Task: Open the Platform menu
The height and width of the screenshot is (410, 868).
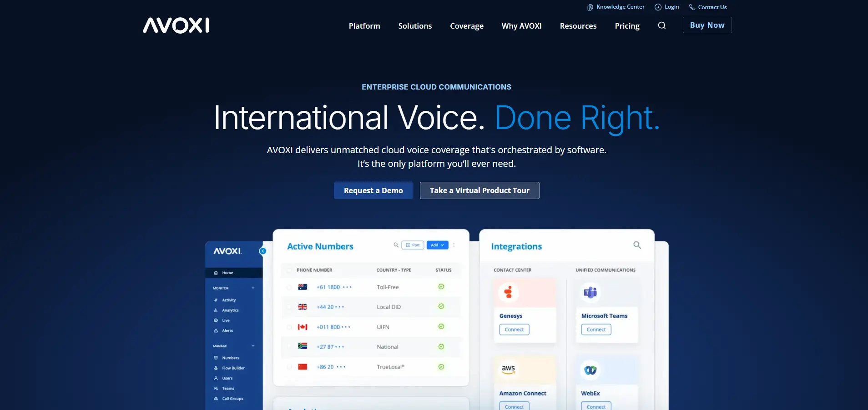Action: [x=364, y=26]
